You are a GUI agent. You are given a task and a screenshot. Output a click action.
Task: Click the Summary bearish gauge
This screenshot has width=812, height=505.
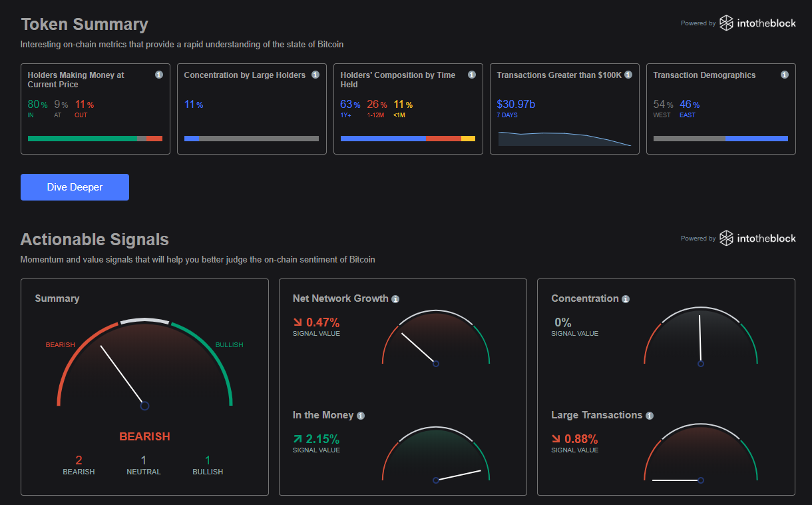point(144,362)
